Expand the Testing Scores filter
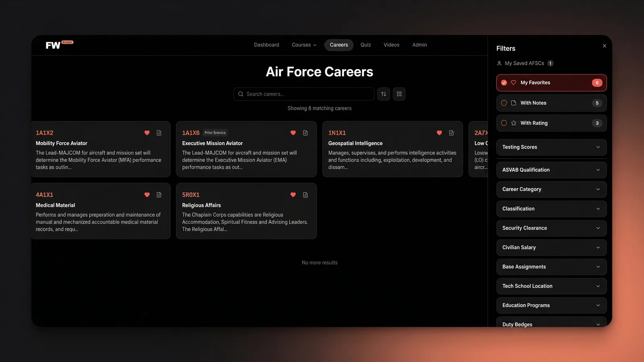 [x=551, y=147]
